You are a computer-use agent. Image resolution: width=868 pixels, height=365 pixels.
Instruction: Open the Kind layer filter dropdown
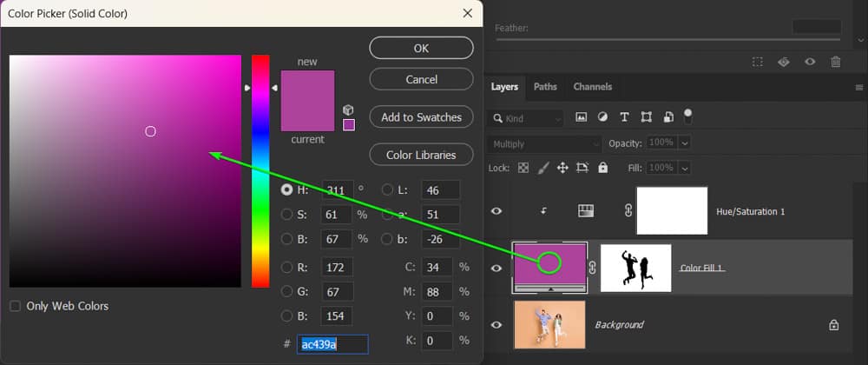(527, 117)
